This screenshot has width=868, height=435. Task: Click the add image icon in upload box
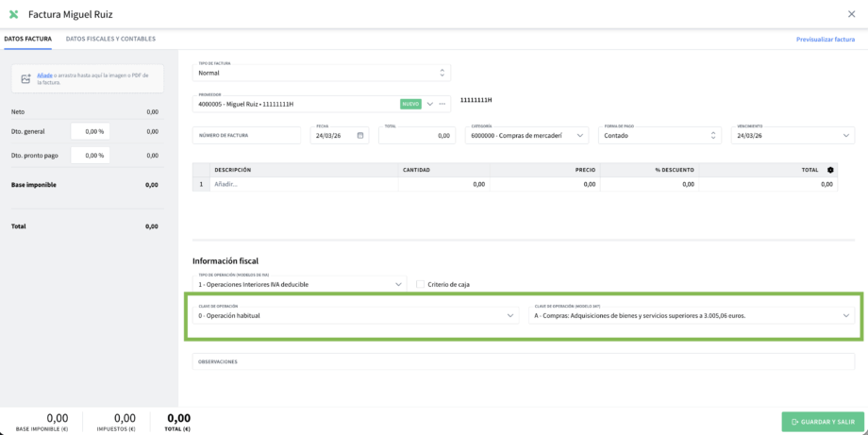(25, 79)
